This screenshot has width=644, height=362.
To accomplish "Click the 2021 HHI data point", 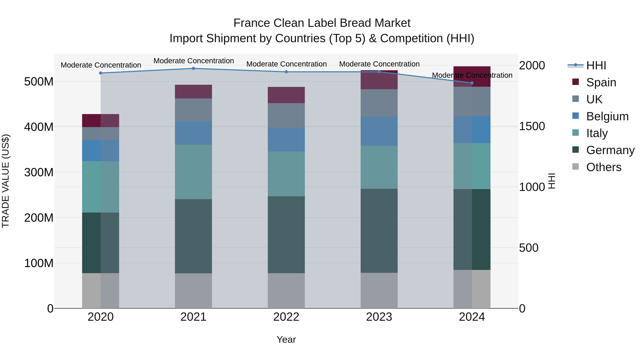I will click(x=193, y=68).
